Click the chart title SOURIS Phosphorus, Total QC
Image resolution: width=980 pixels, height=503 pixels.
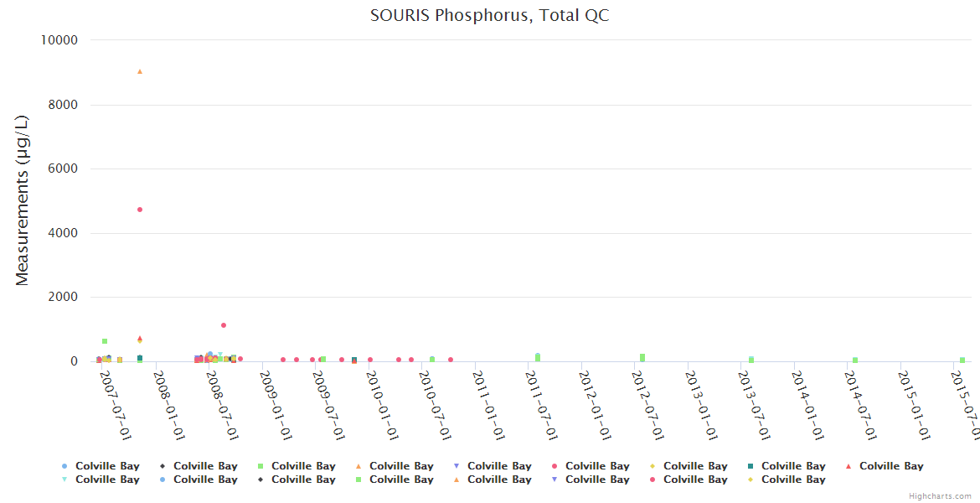coord(489,16)
